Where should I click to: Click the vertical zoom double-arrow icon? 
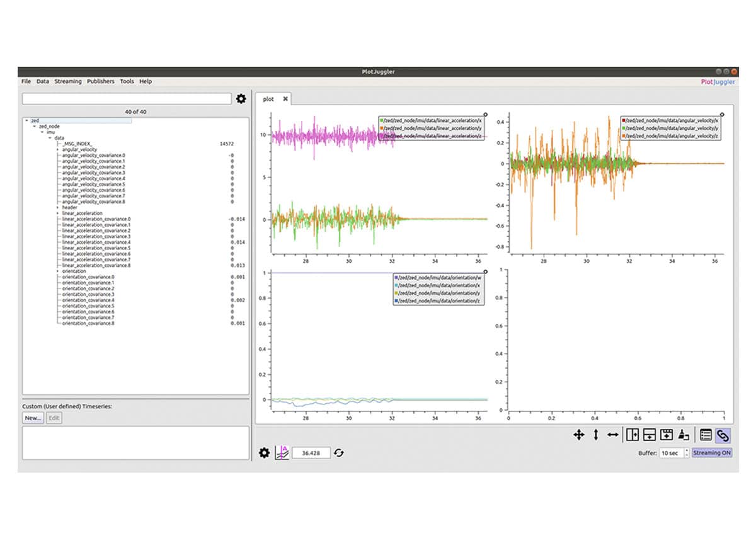[595, 435]
